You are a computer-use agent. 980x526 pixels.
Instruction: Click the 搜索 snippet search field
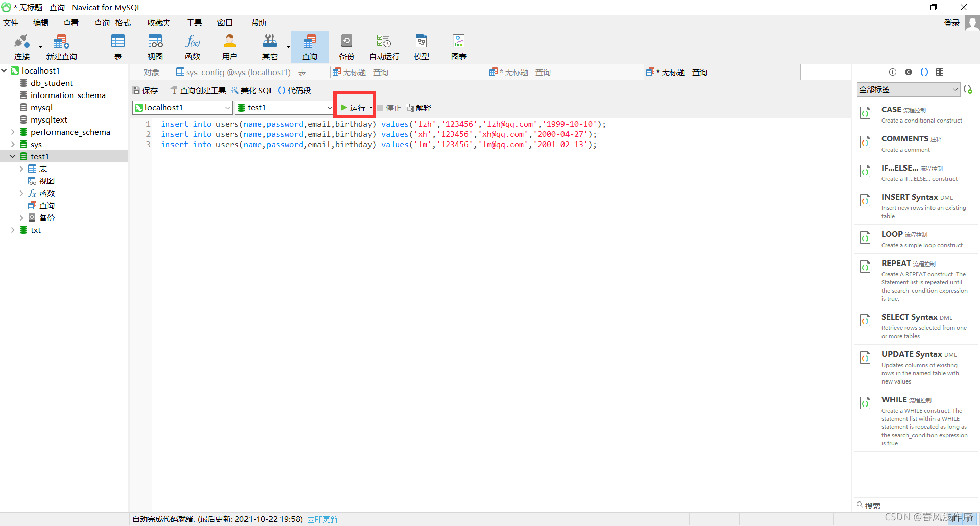916,506
